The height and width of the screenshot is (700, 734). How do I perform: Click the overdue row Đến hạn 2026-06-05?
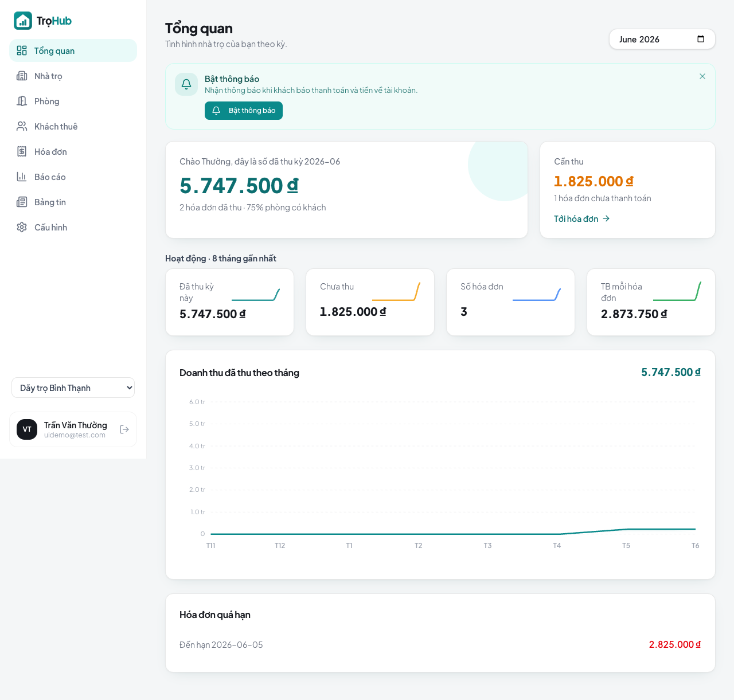[440, 644]
